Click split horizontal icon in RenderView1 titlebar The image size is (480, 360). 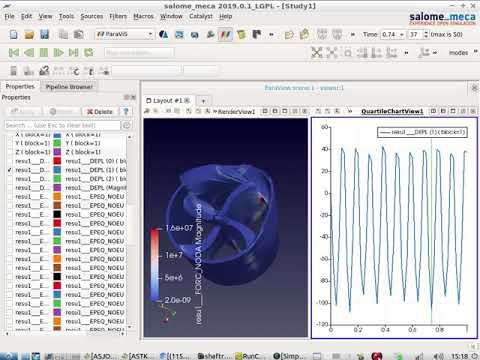[x=265, y=111]
